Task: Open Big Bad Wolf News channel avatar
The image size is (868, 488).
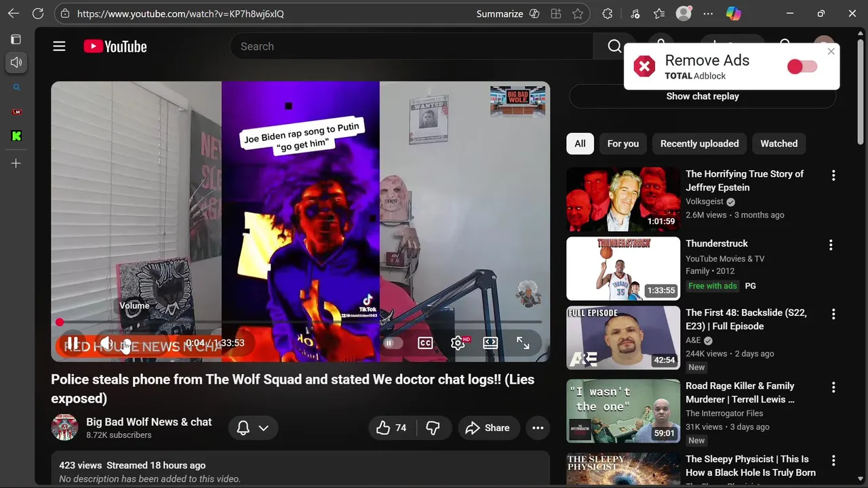Action: tap(64, 428)
